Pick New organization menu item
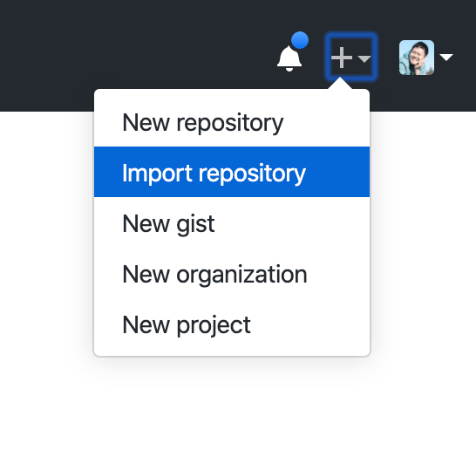476x457 pixels. (232, 274)
